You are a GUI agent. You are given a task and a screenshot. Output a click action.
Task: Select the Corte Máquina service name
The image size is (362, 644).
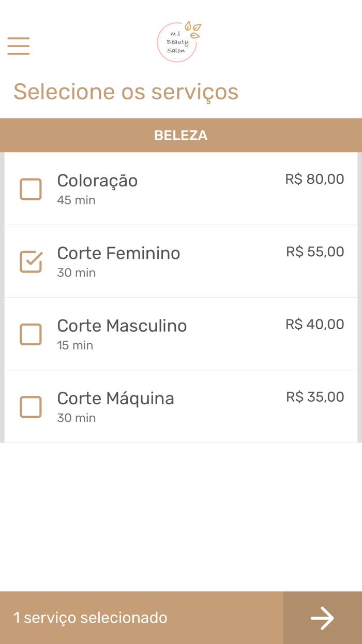(115, 398)
